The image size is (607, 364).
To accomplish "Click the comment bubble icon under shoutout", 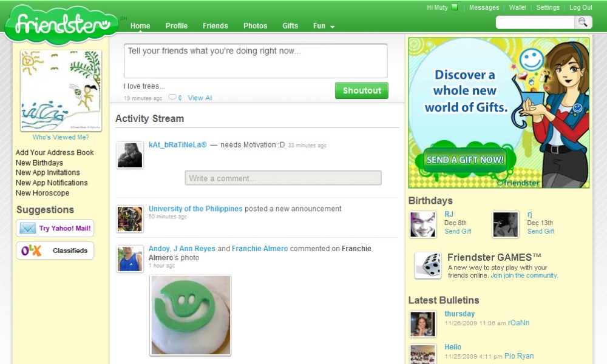I will [172, 98].
